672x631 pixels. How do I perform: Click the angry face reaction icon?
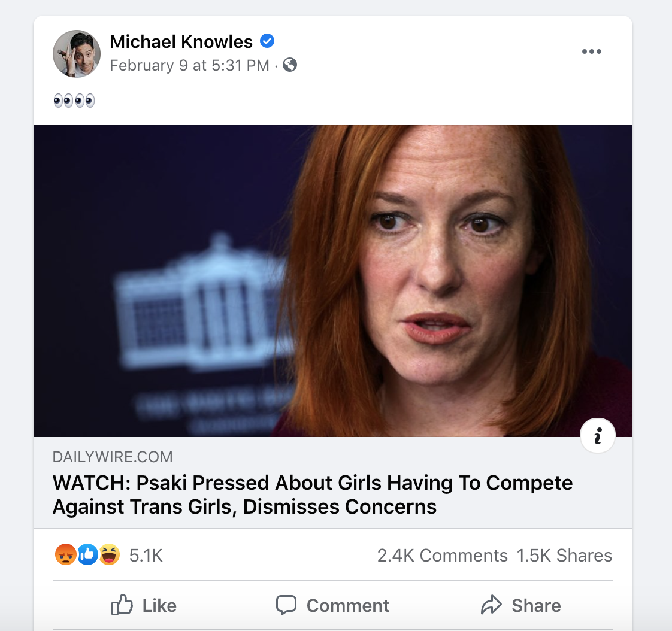tap(65, 555)
